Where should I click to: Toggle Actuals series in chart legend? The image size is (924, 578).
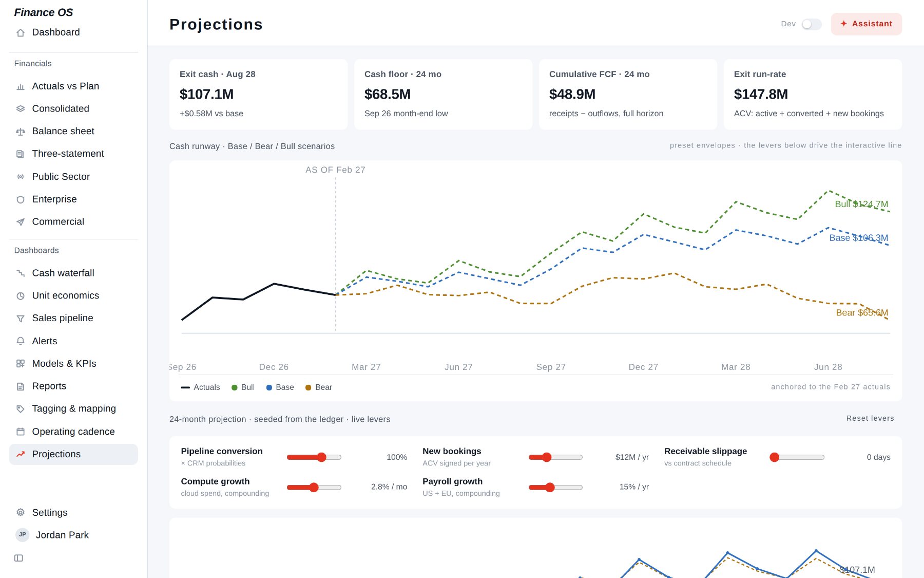tap(200, 387)
